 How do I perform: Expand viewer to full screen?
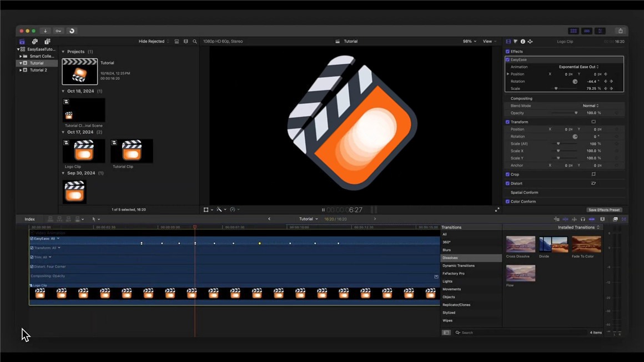tap(497, 210)
